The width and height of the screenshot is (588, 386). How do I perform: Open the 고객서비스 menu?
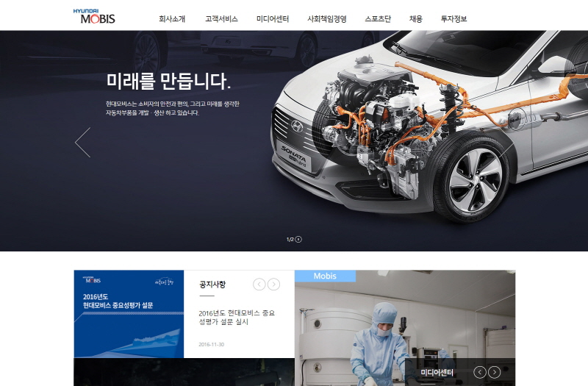click(221, 19)
